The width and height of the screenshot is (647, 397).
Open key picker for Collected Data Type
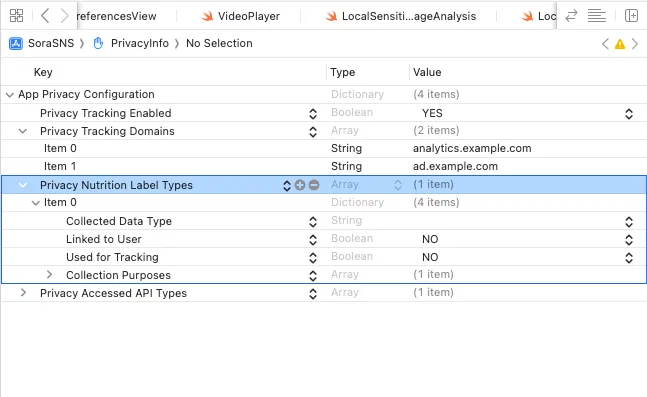pyautogui.click(x=313, y=222)
